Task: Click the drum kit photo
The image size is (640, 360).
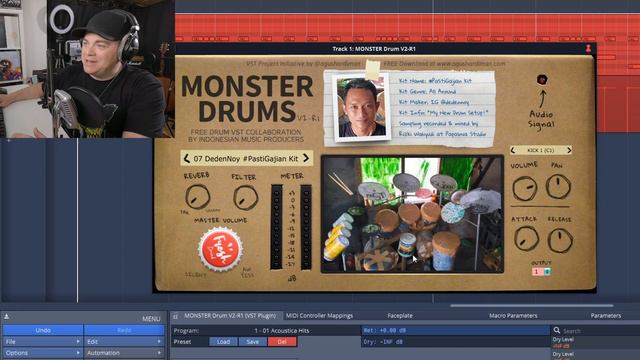Action: pos(412,214)
